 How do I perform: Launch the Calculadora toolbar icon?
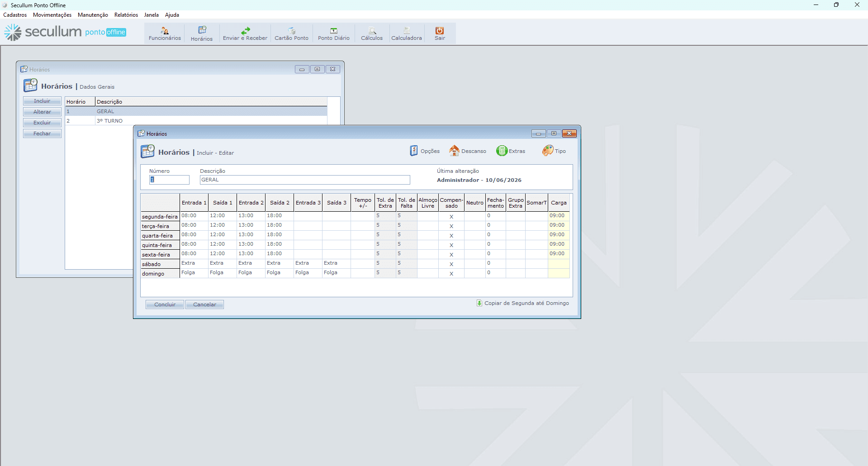coord(407,33)
